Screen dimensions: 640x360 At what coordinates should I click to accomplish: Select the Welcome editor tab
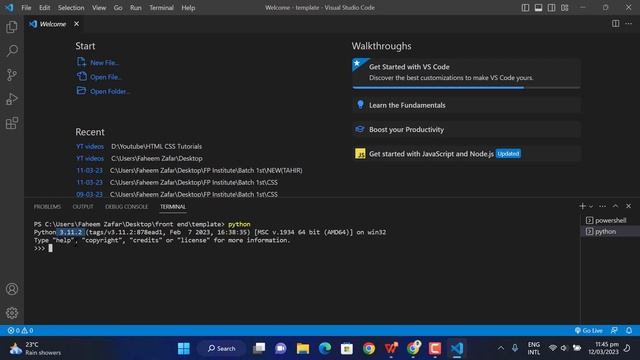click(x=53, y=24)
